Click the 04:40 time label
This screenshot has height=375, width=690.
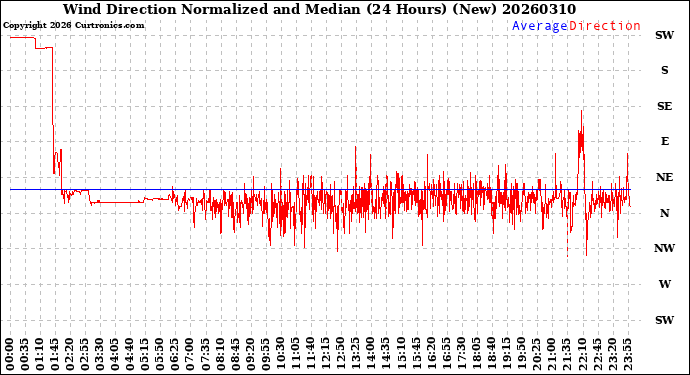[130, 355]
